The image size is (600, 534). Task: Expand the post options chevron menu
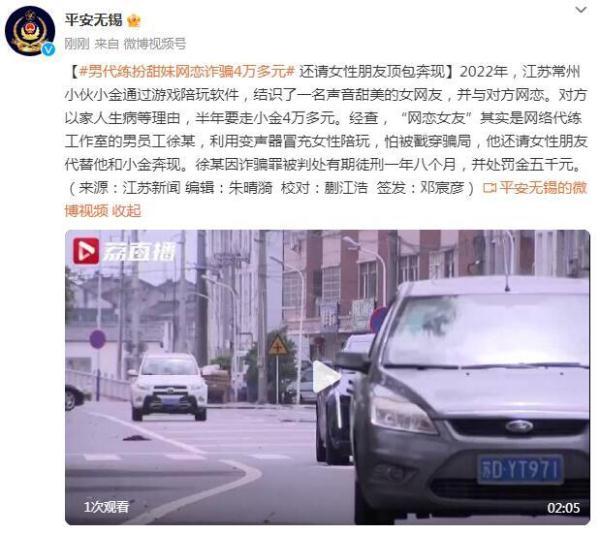coord(581,10)
